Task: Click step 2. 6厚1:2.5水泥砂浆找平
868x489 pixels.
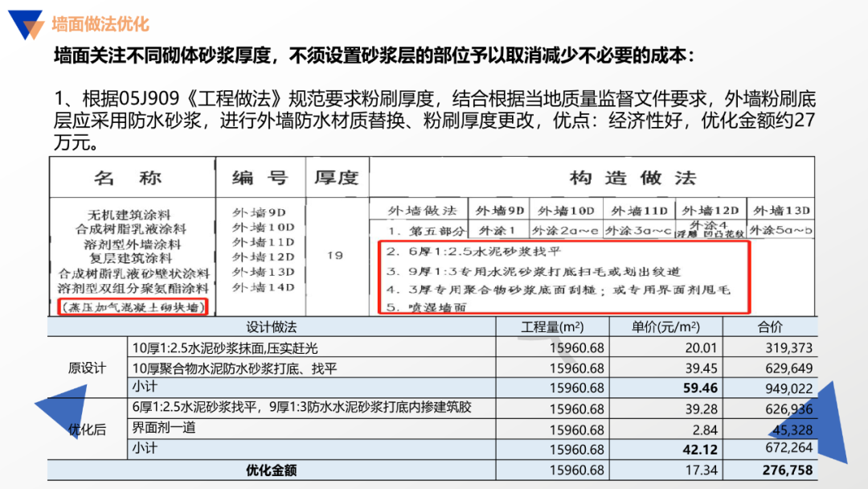Action: point(474,252)
